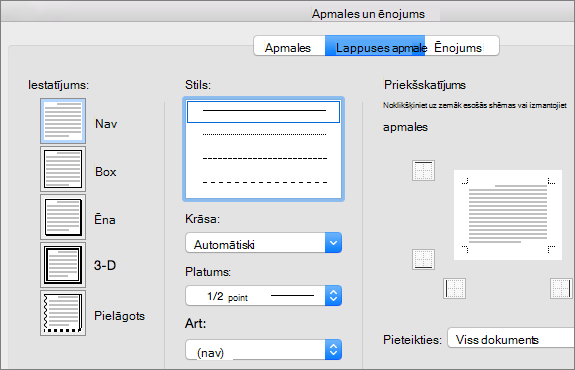Image resolution: width=575 pixels, height=370 pixels.
Task: Toggle the top border button in preview
Action: pyautogui.click(x=424, y=171)
